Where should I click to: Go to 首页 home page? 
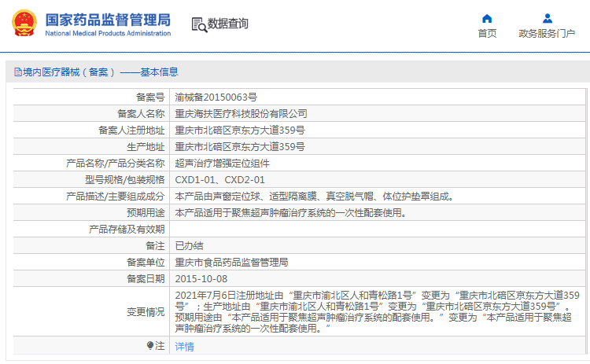(x=487, y=34)
